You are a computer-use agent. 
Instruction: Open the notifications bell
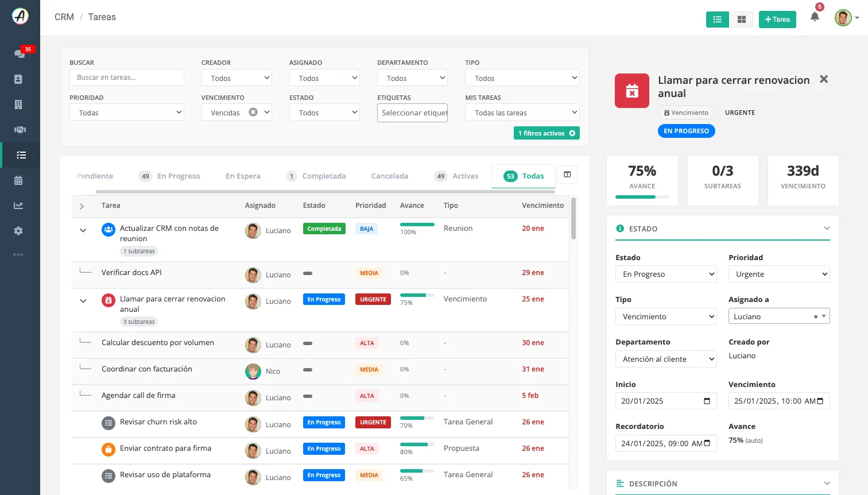click(x=815, y=17)
